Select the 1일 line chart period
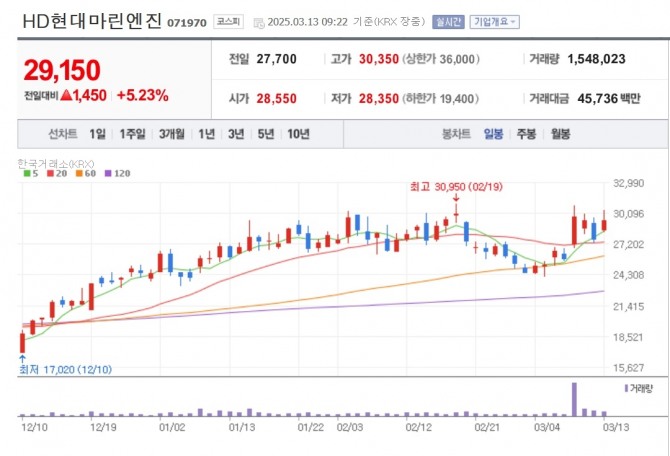Viewport: 670px width, 456px height. [x=97, y=134]
